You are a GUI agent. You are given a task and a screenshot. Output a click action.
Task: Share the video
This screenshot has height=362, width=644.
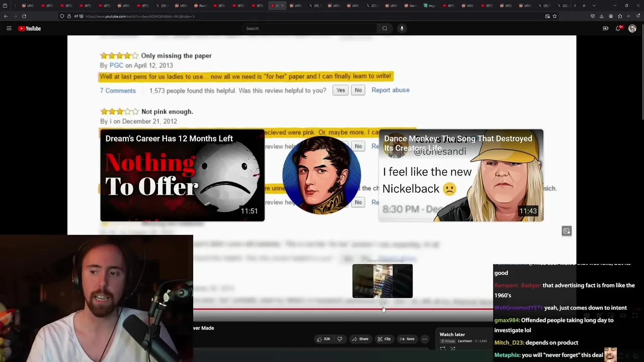[x=360, y=339]
